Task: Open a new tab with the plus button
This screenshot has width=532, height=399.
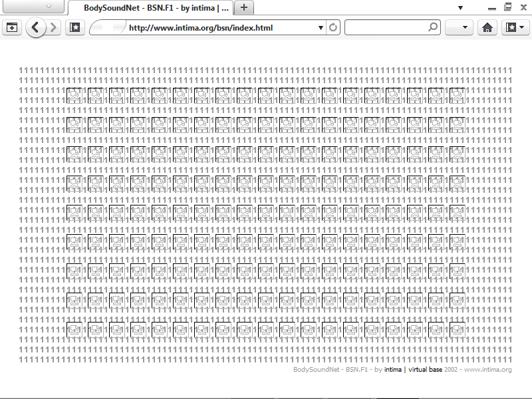Action: (x=244, y=8)
